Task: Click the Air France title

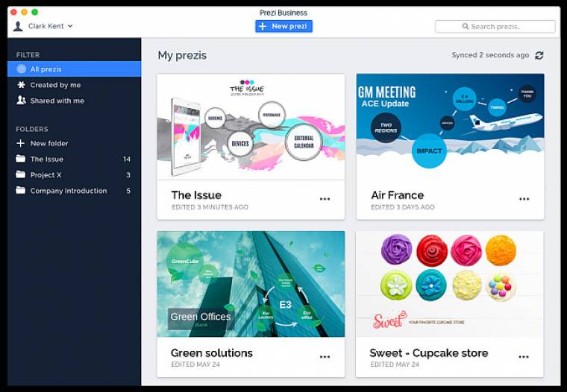Action: click(398, 195)
